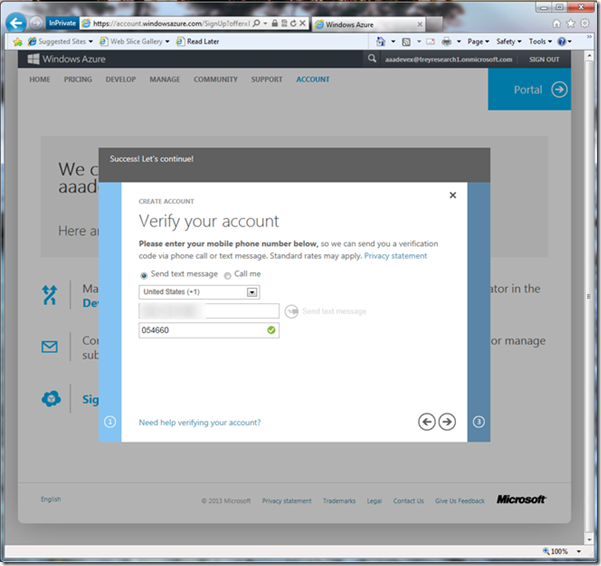Click the Give Us Feedback footer link
The width and height of the screenshot is (601, 566).
tap(460, 501)
